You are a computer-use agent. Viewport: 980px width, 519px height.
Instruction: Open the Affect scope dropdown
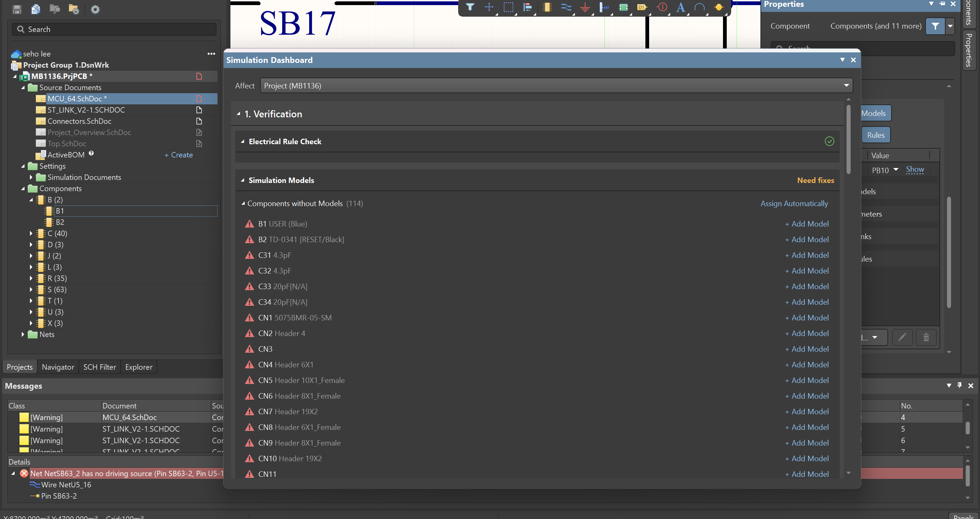tap(846, 85)
